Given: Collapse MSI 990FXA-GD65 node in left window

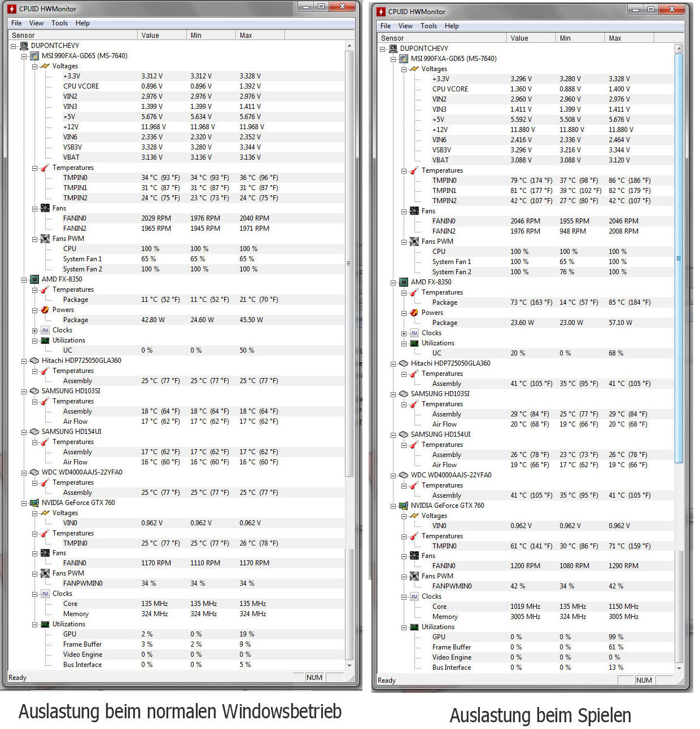Looking at the screenshot, I should 24,56.
